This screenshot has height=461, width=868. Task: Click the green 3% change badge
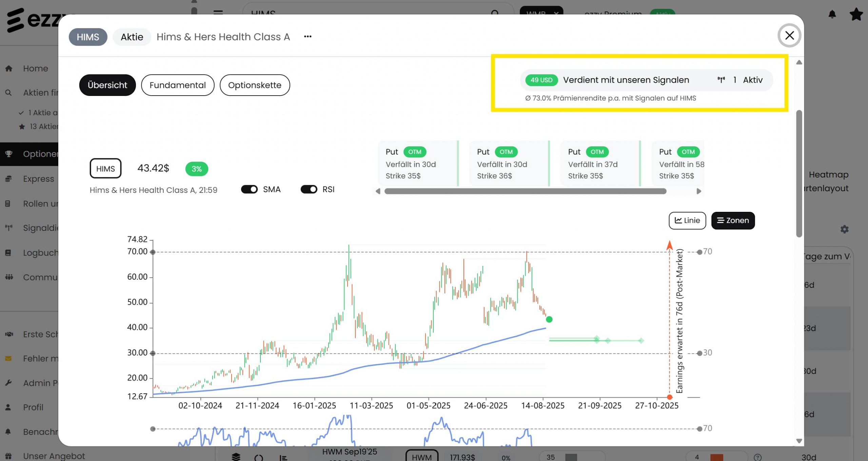tap(197, 169)
